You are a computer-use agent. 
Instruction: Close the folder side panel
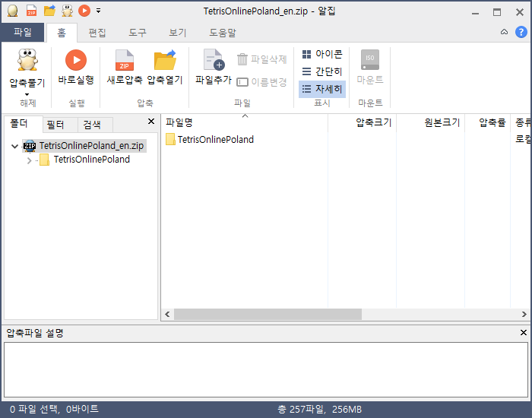(x=151, y=122)
